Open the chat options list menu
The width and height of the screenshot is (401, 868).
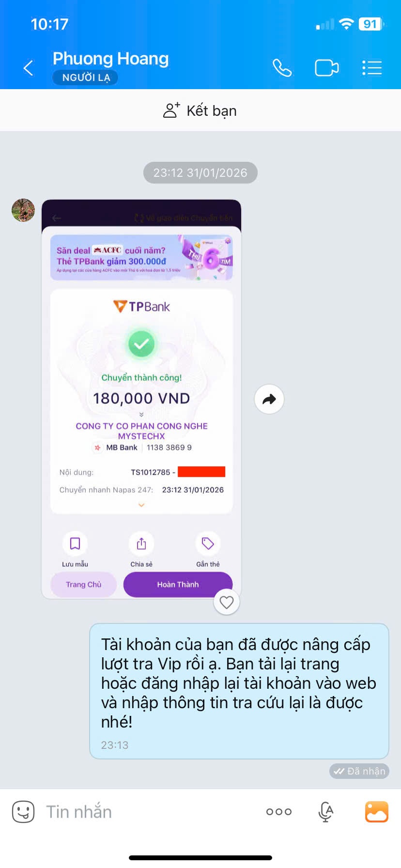pyautogui.click(x=372, y=68)
